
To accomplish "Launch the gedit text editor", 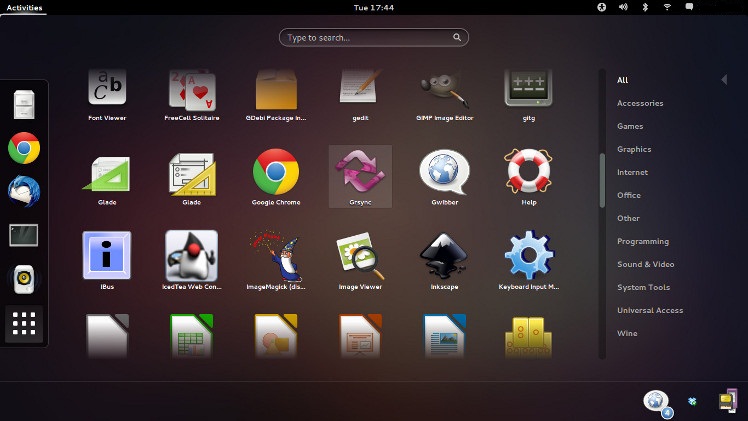I will click(360, 94).
